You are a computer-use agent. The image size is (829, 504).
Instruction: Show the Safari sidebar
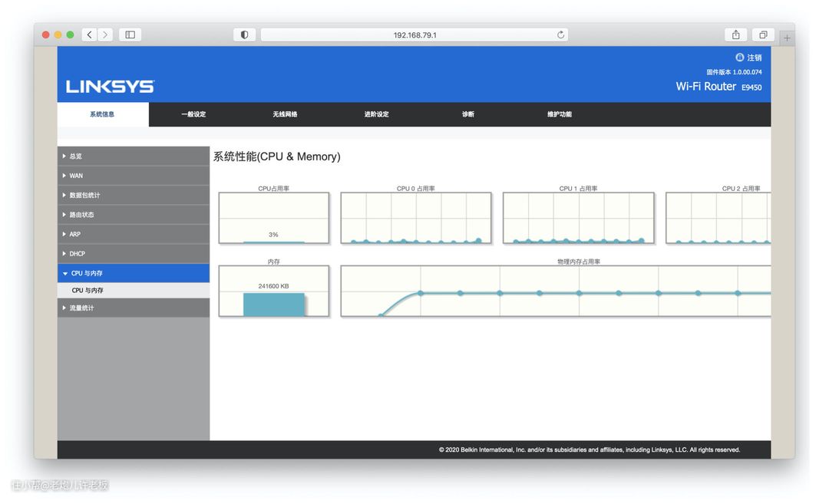130,35
